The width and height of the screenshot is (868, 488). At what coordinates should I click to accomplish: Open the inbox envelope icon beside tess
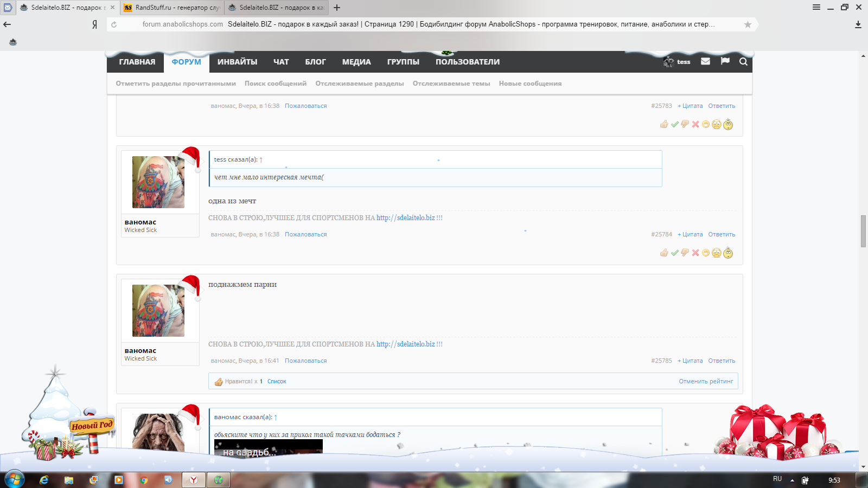click(705, 61)
